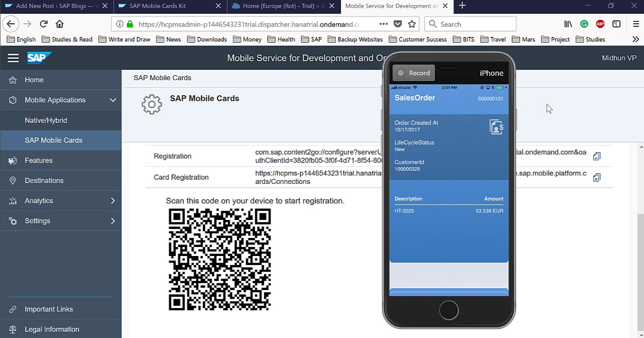This screenshot has height=338, width=644.
Task: Expand the Settings section
Action: (113, 221)
